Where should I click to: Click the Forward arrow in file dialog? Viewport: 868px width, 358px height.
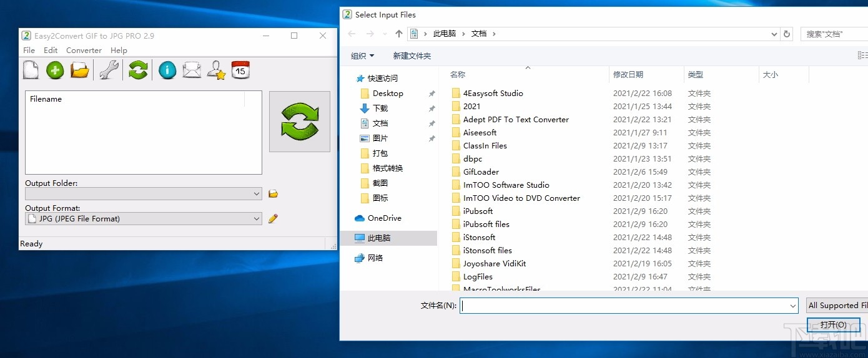(370, 34)
